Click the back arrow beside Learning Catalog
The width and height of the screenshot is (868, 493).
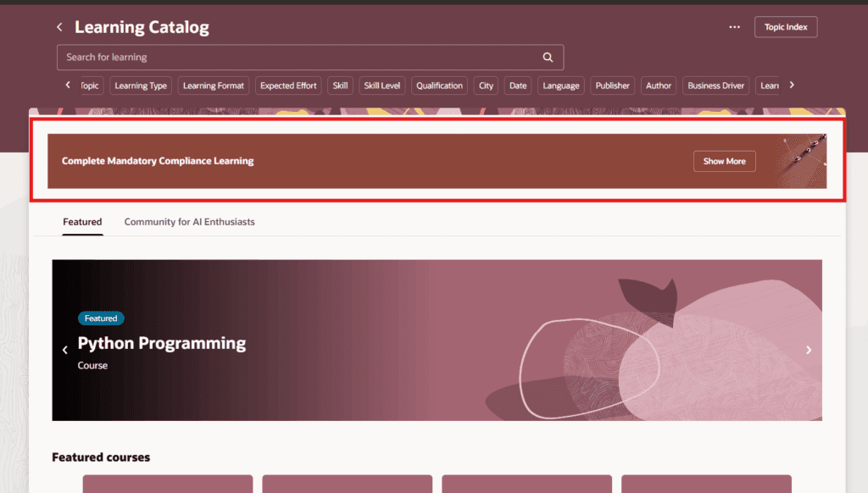click(59, 27)
